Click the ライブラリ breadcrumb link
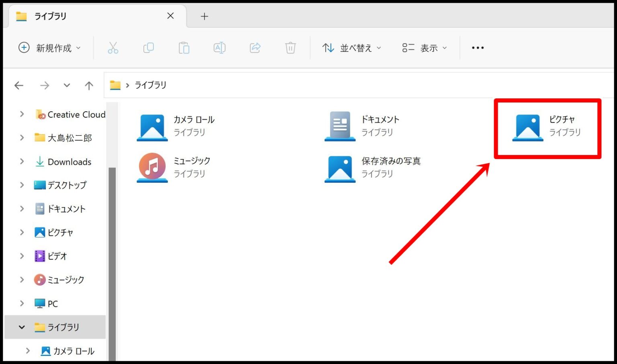The width and height of the screenshot is (617, 364). click(x=151, y=85)
